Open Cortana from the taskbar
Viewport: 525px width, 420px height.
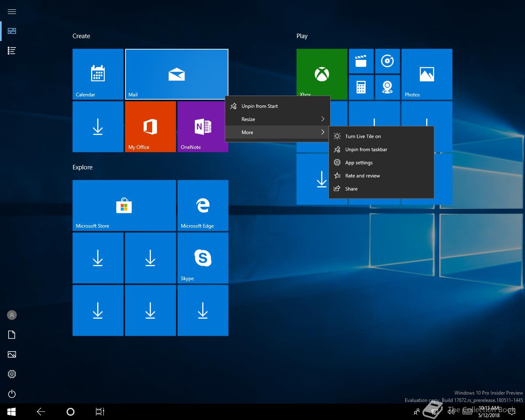point(71,412)
